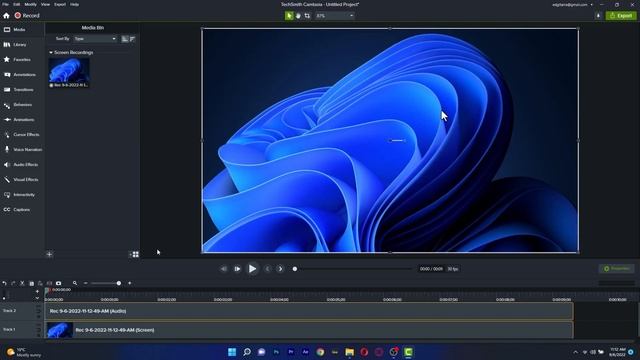Image resolution: width=640 pixels, height=360 pixels.
Task: Select the Audio clip on Track 2
Action: pyautogui.click(x=309, y=311)
